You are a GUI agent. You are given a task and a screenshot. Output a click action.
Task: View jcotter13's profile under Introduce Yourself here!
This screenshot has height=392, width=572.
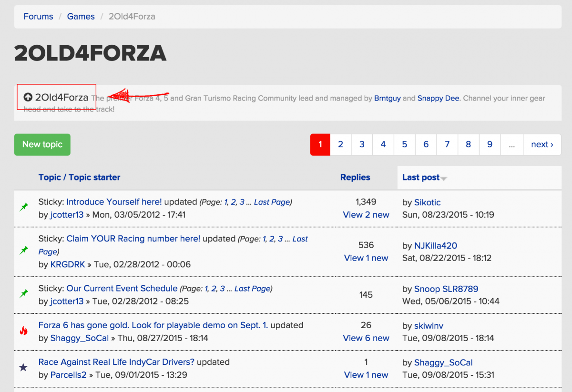(x=67, y=215)
